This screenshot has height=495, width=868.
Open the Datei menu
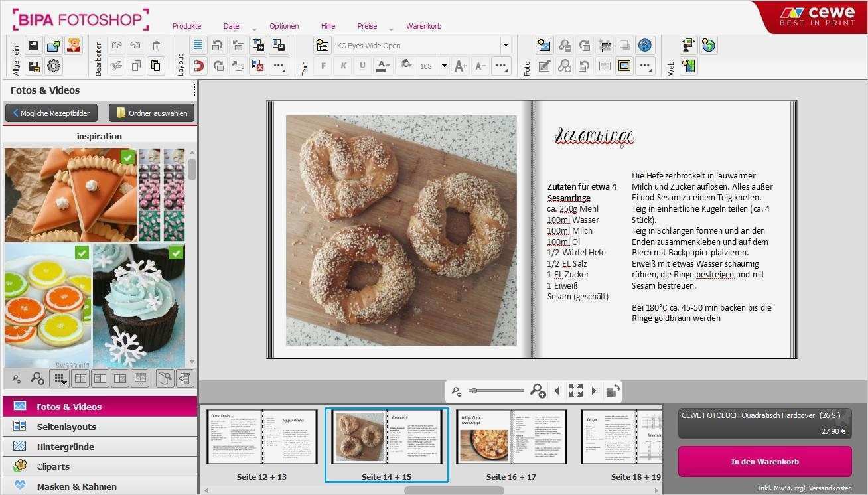232,26
